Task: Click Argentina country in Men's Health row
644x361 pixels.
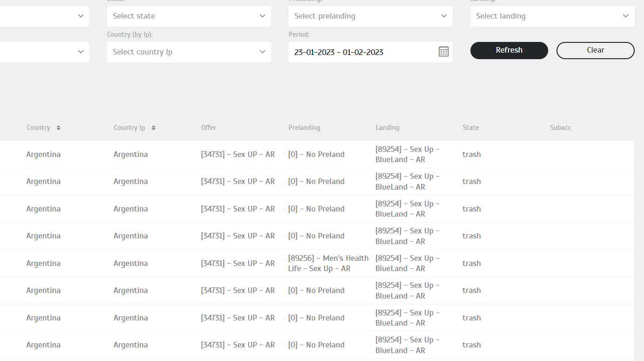Action: coord(43,263)
